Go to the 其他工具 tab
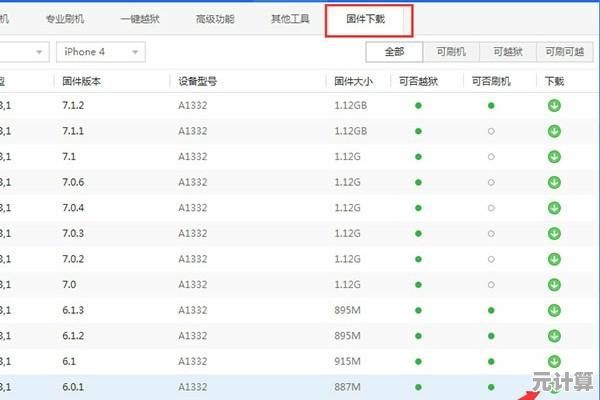600x400 pixels. 290,19
